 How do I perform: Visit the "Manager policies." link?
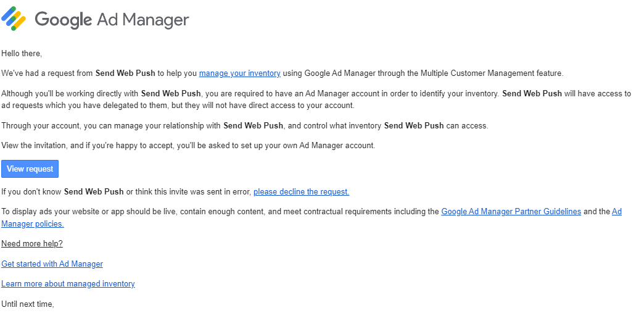[x=32, y=224]
